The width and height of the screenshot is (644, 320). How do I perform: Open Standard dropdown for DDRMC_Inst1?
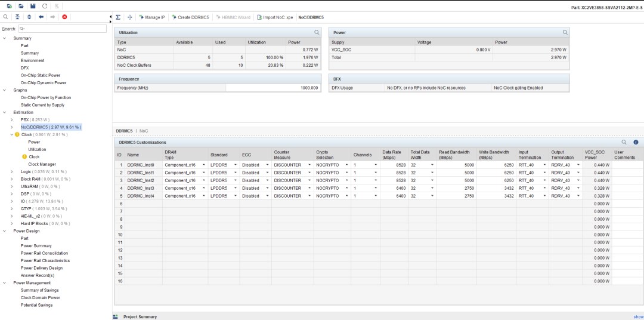coord(236,173)
